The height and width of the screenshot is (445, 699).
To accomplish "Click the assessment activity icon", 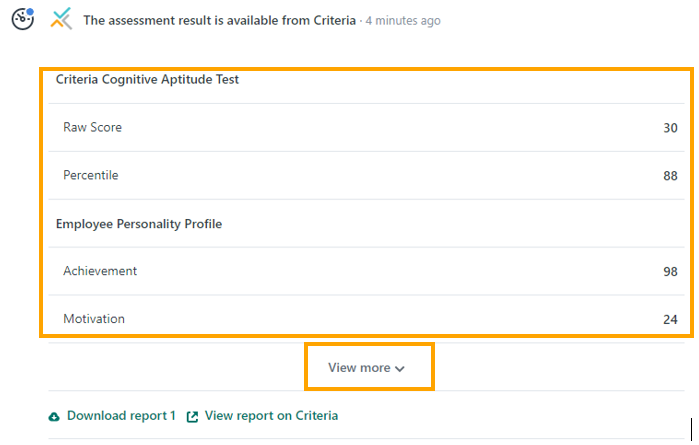I will (22, 18).
